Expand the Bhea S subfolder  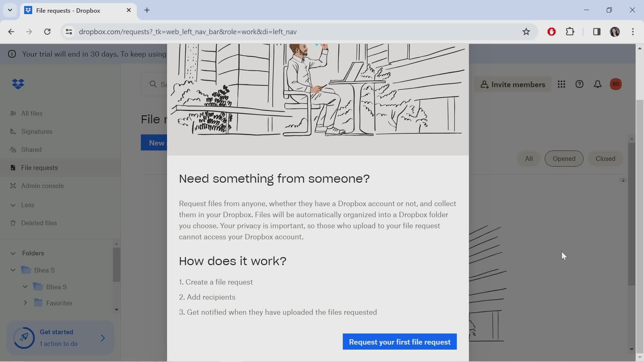coord(25,287)
